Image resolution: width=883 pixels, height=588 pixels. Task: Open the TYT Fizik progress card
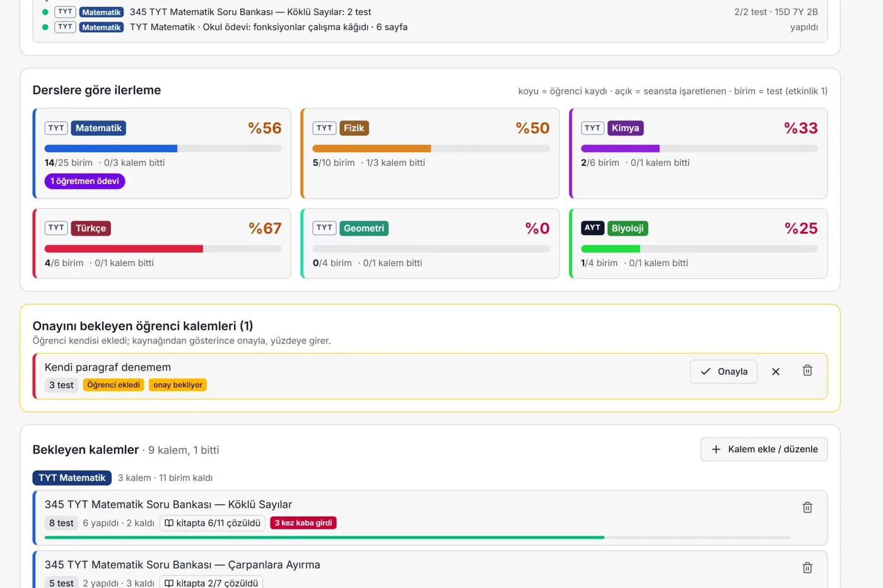click(430, 153)
